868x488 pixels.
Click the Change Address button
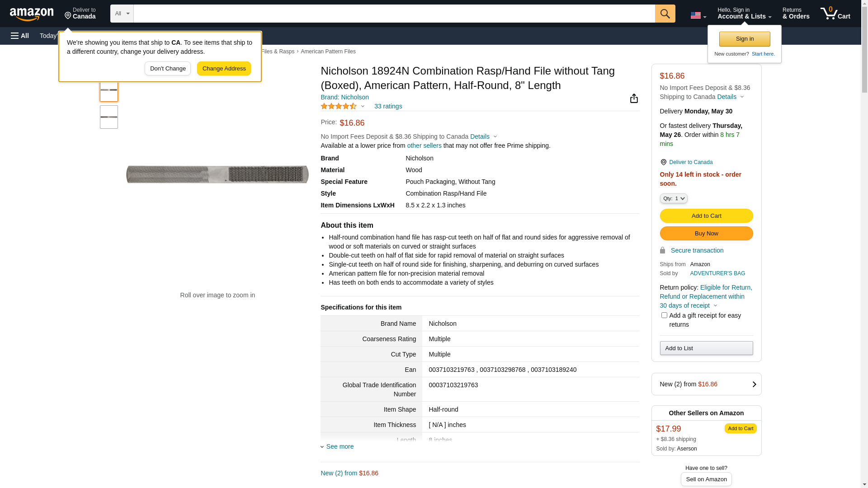224,69
